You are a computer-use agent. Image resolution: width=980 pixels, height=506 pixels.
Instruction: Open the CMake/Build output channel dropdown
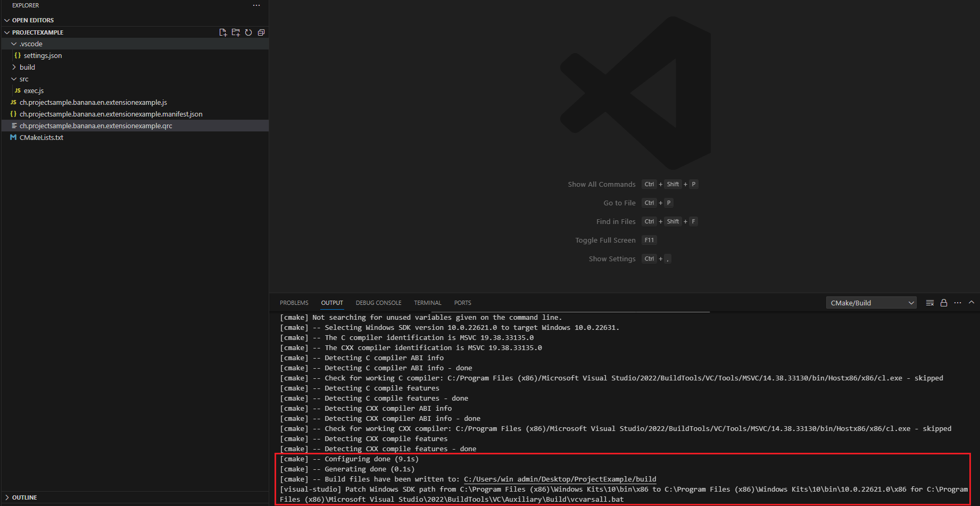click(871, 303)
